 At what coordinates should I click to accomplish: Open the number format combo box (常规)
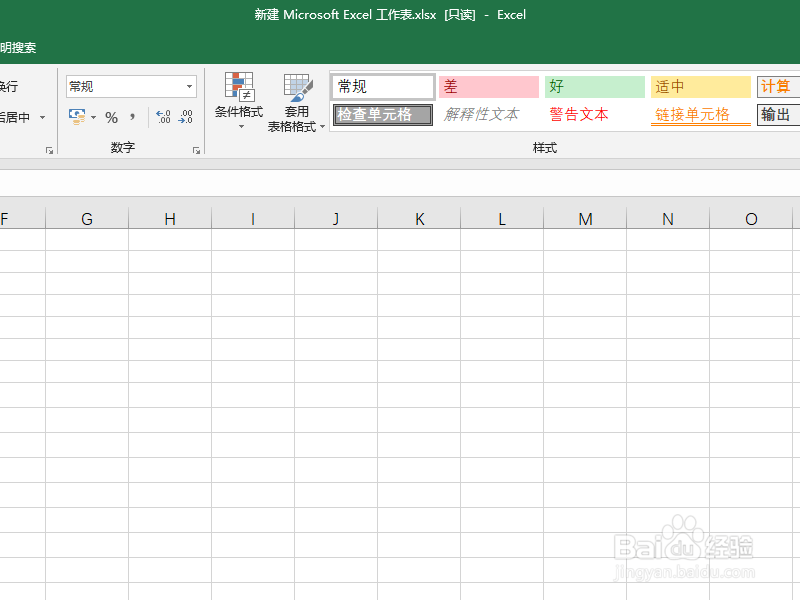(x=131, y=87)
